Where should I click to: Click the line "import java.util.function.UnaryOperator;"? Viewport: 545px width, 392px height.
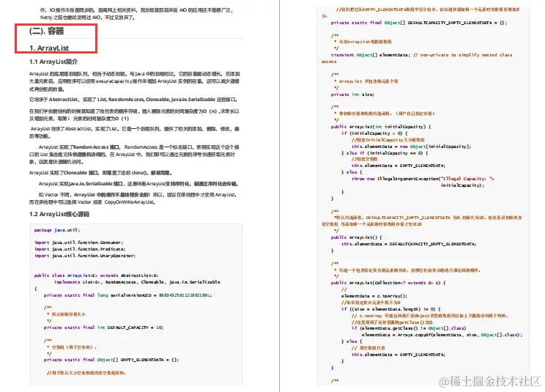(x=85, y=256)
